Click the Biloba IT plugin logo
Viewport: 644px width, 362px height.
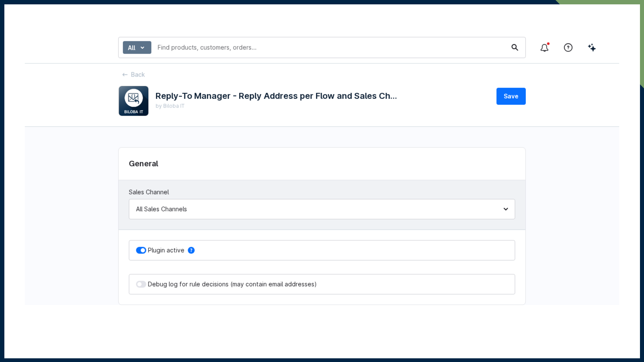(133, 101)
